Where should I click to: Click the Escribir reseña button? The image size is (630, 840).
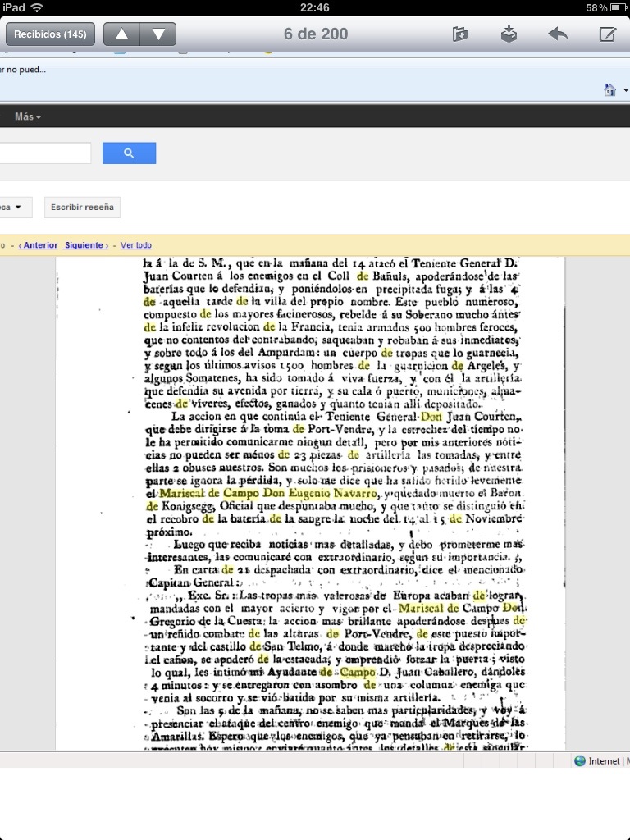pos(82,208)
